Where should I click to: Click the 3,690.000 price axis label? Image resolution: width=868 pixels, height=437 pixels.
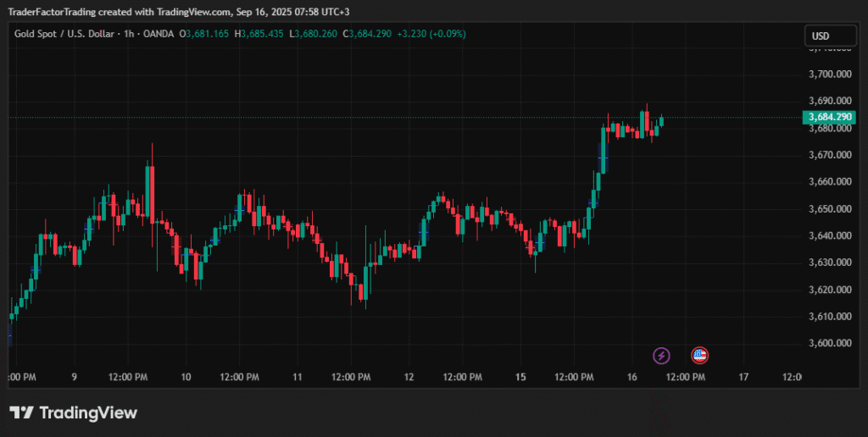click(x=830, y=101)
